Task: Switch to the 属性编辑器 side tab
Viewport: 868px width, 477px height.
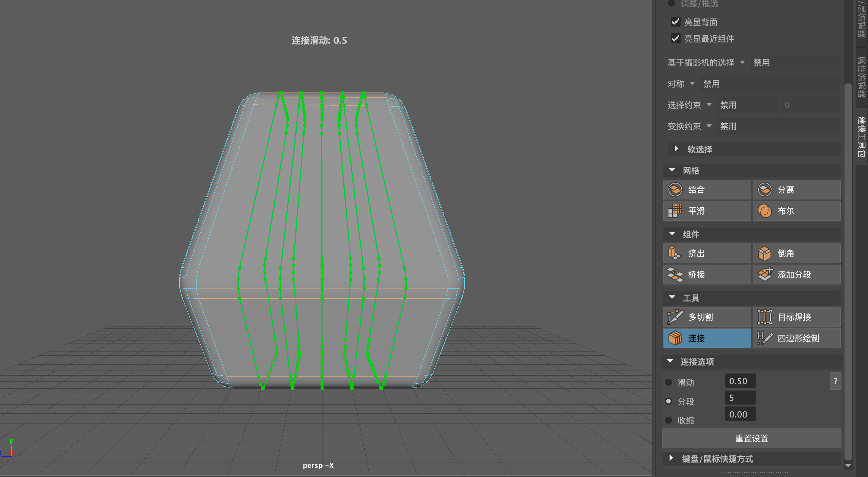Action: tap(862, 76)
